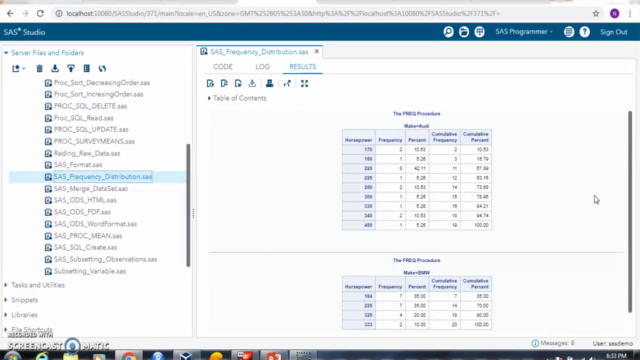This screenshot has height=360, width=640.
Task: Download results as RTF icon
Action: coord(238,84)
